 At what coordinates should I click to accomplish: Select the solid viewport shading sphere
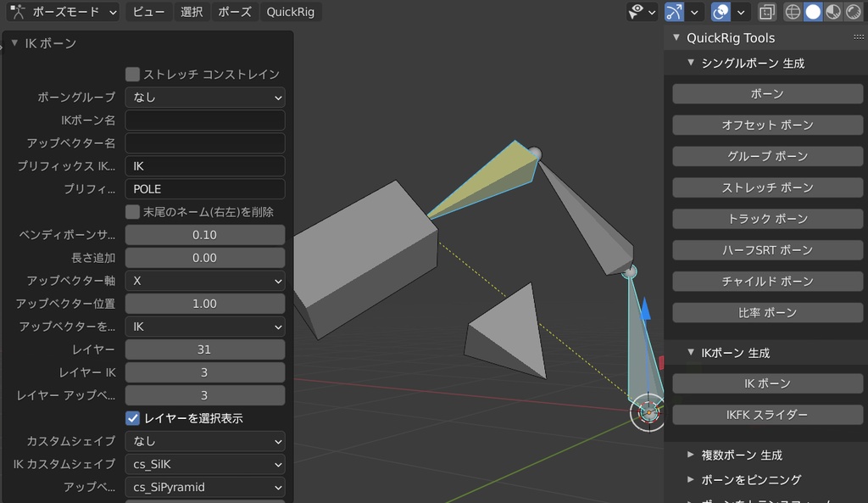(x=815, y=12)
